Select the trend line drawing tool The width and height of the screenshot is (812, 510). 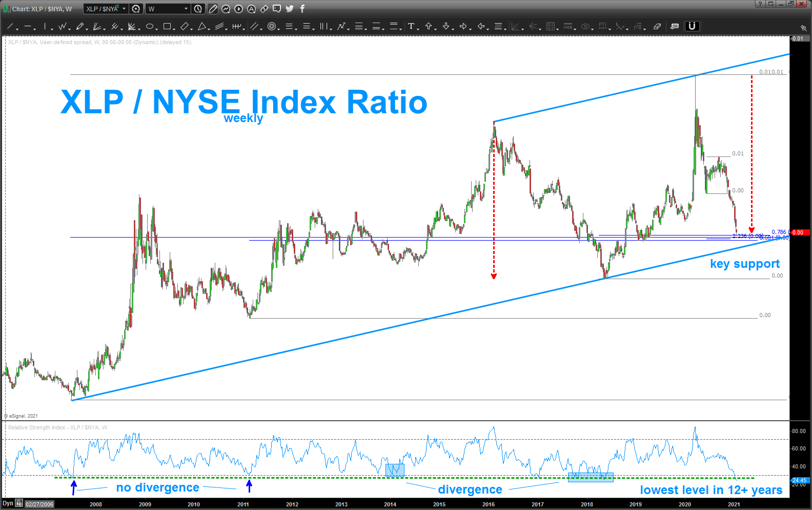[x=10, y=26]
